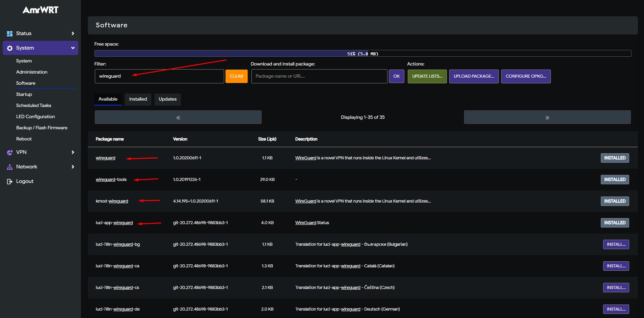Viewport: 644px width, 318px height.
Task: Go to next page of packages
Action: coord(547,117)
